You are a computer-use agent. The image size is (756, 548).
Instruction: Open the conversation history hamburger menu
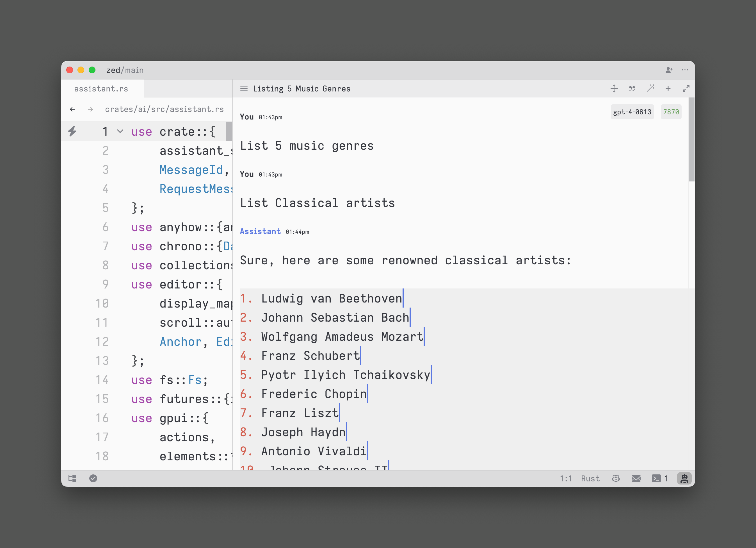coord(244,89)
